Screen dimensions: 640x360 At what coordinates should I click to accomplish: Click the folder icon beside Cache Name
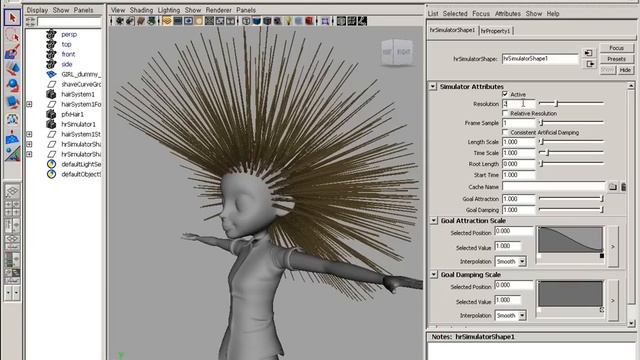613,187
